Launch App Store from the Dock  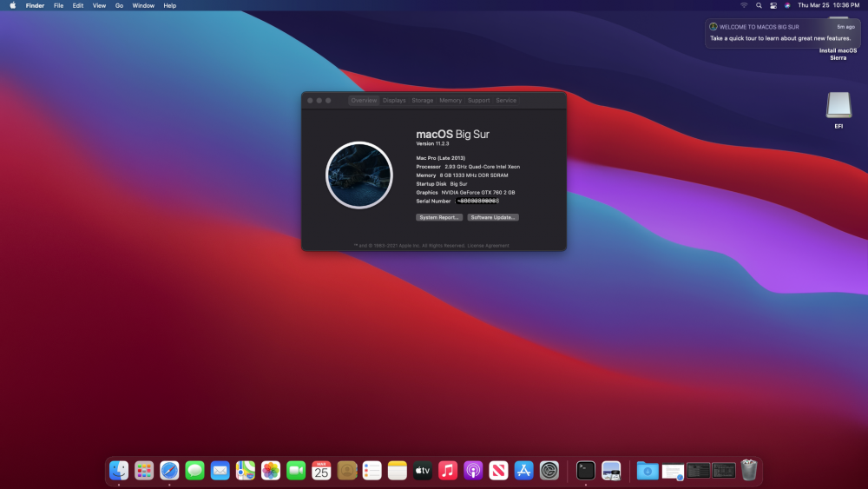coord(523,471)
